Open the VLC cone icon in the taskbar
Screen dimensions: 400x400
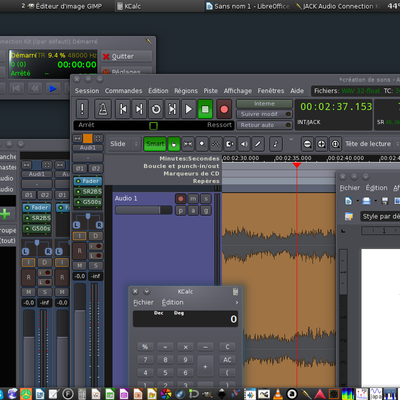(x=278, y=394)
